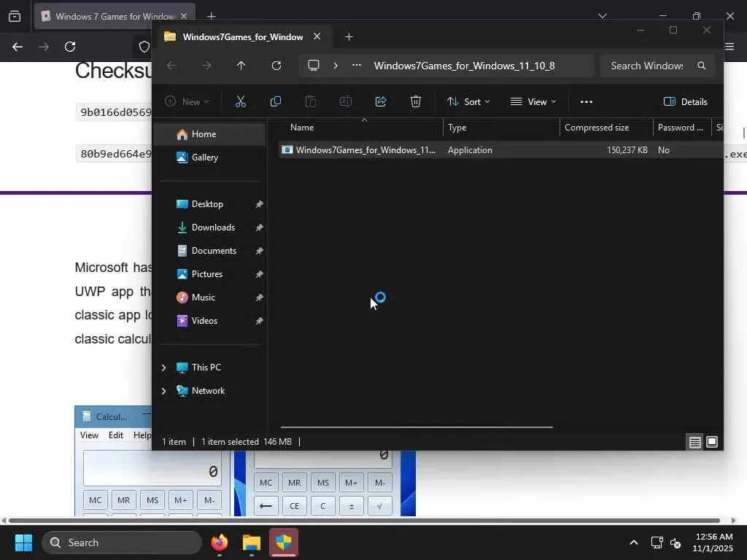The image size is (747, 560).
Task: Sort by Password column header
Action: tap(682, 128)
